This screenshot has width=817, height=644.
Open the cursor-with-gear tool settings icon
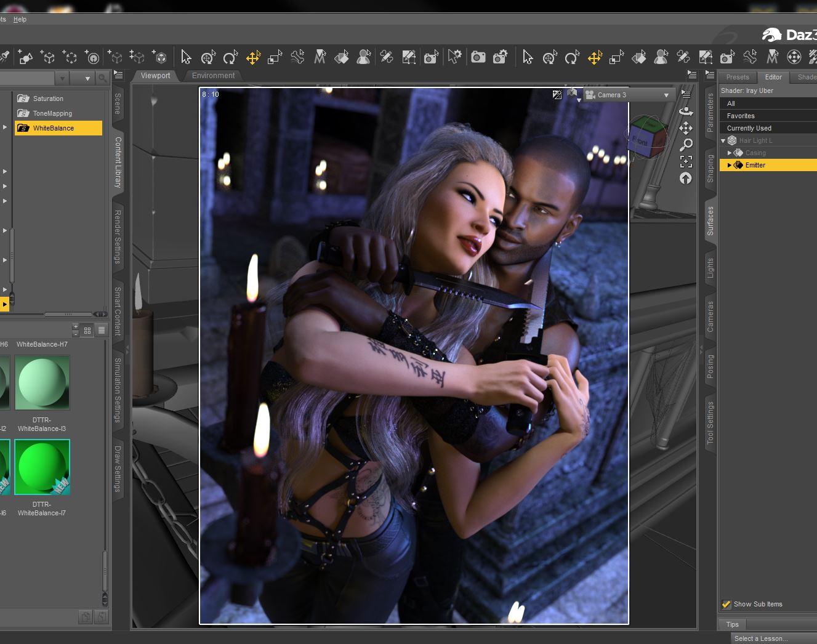pyautogui.click(x=454, y=57)
